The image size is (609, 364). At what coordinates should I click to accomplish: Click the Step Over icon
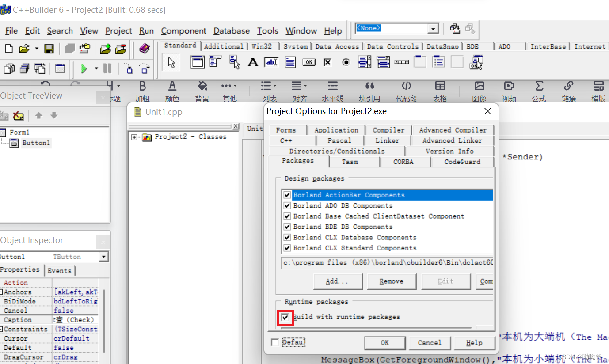point(144,68)
